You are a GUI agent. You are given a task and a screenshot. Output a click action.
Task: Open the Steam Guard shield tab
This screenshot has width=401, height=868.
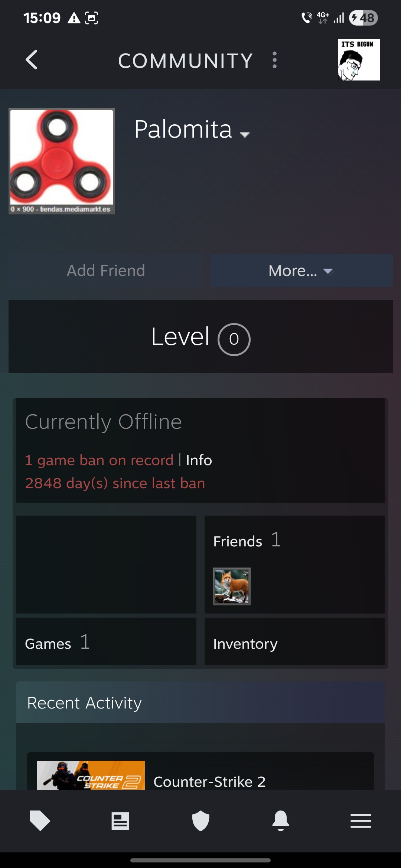pos(200,821)
